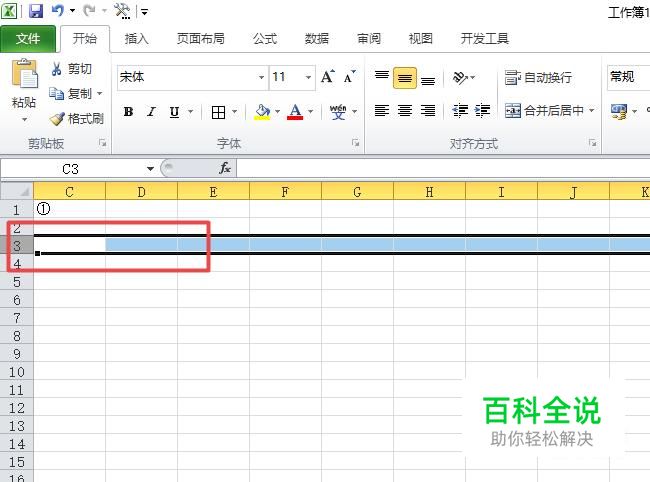
Task: Click accounting number format icon
Action: pyautogui.click(x=619, y=111)
